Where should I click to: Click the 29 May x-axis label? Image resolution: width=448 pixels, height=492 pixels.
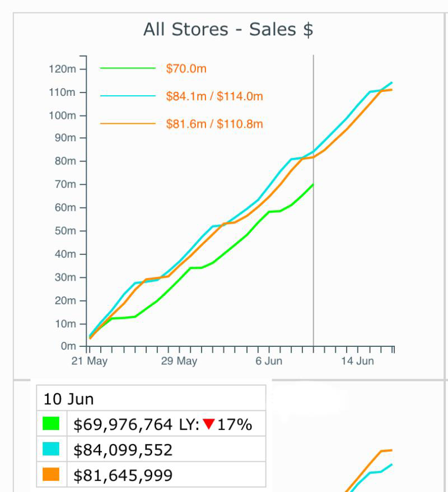[x=179, y=361]
